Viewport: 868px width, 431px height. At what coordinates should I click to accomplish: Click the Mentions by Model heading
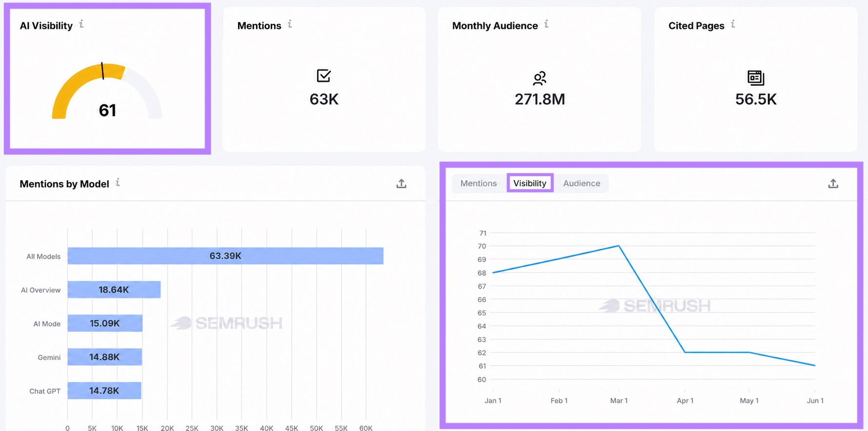tap(64, 184)
